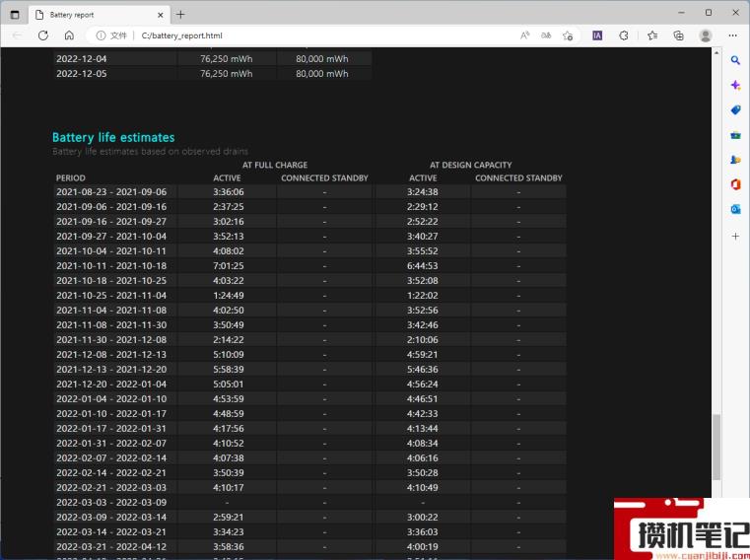Click the vertical scrollbar thumb
The width and height of the screenshot is (750, 560).
[x=716, y=447]
